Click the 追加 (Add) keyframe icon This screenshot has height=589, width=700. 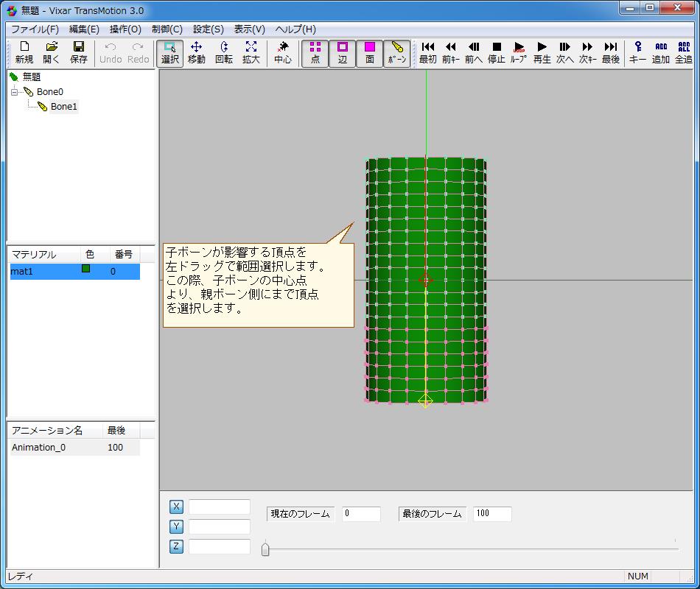661,52
